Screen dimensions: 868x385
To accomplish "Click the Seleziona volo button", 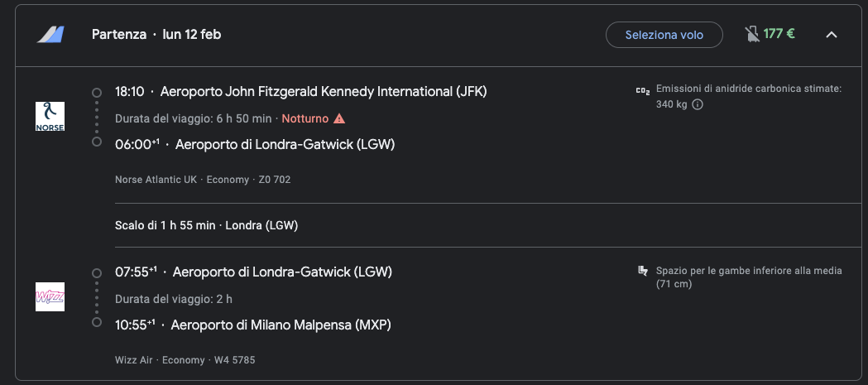I will (x=664, y=35).
